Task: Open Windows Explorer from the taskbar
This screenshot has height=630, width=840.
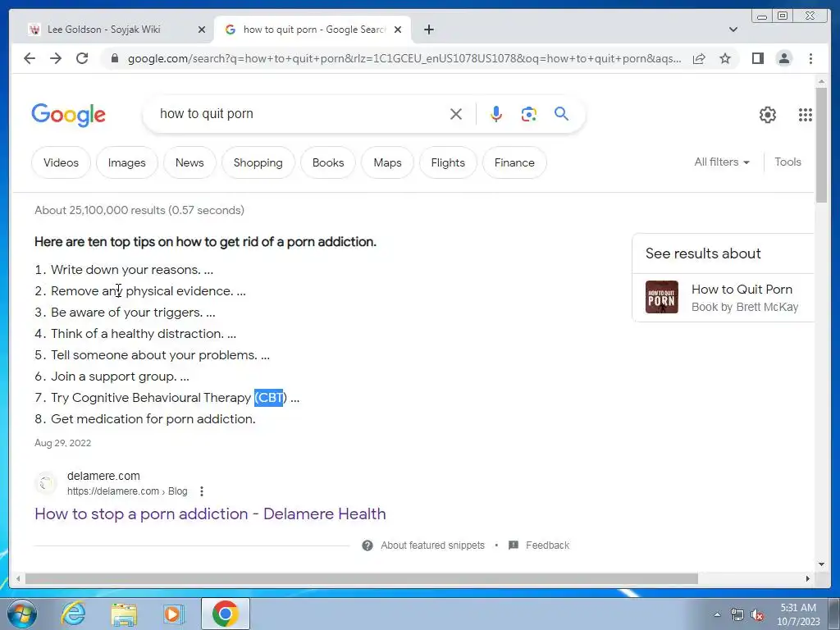Action: [x=124, y=615]
